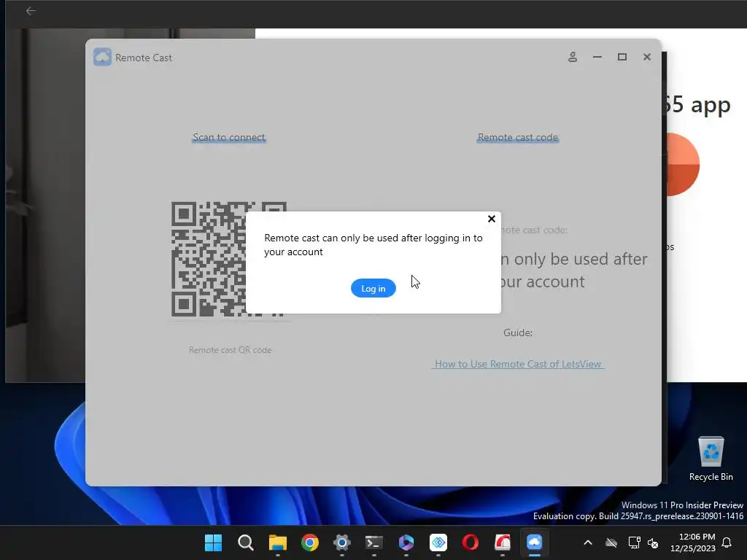
Task: Show hidden system tray icons
Action: tap(588, 542)
